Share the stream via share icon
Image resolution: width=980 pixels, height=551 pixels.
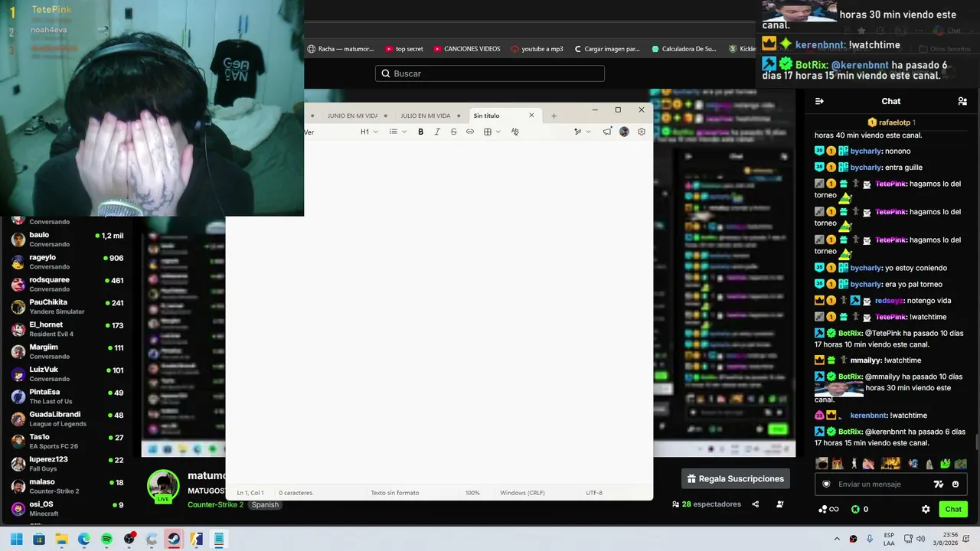756,504
